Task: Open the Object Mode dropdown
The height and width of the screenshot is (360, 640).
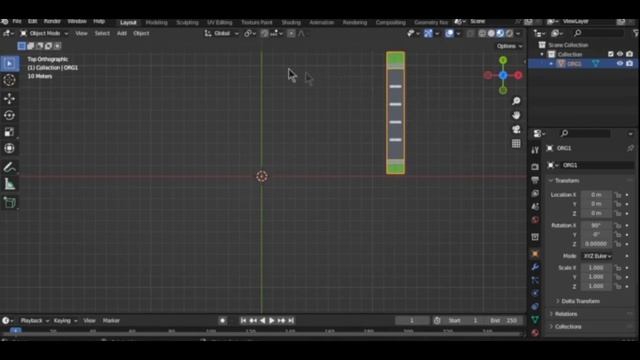Action: pos(44,33)
